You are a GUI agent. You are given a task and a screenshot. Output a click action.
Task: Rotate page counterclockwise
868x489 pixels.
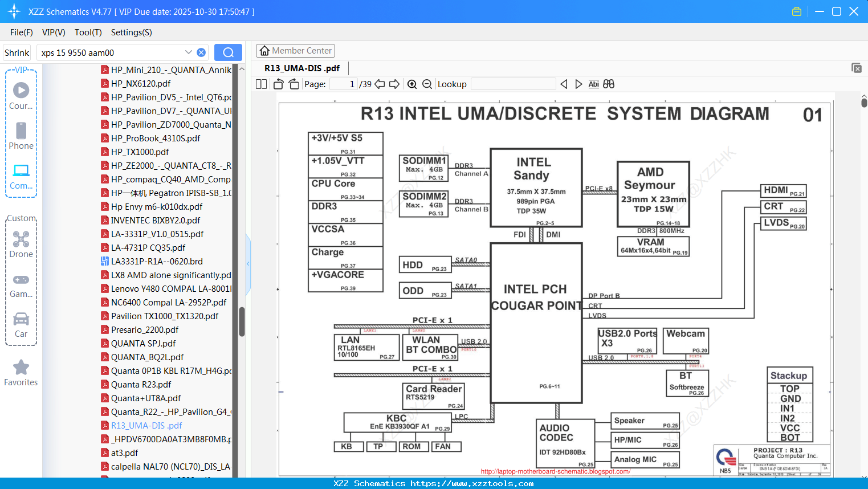pos(279,84)
